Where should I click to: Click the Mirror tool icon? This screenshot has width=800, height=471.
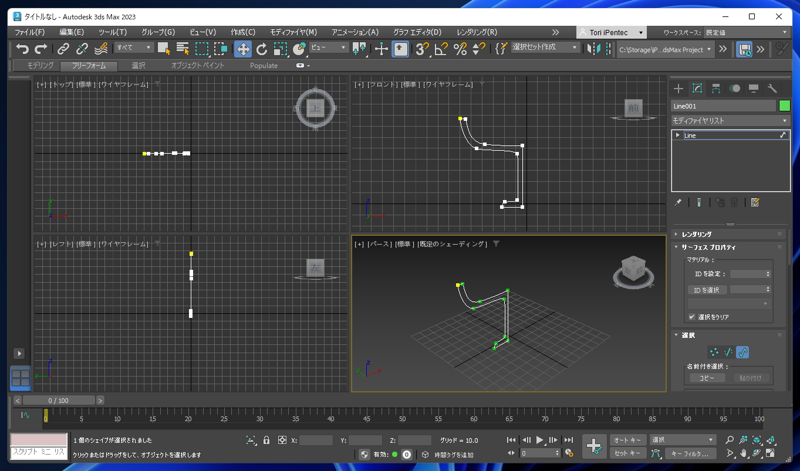coord(593,48)
